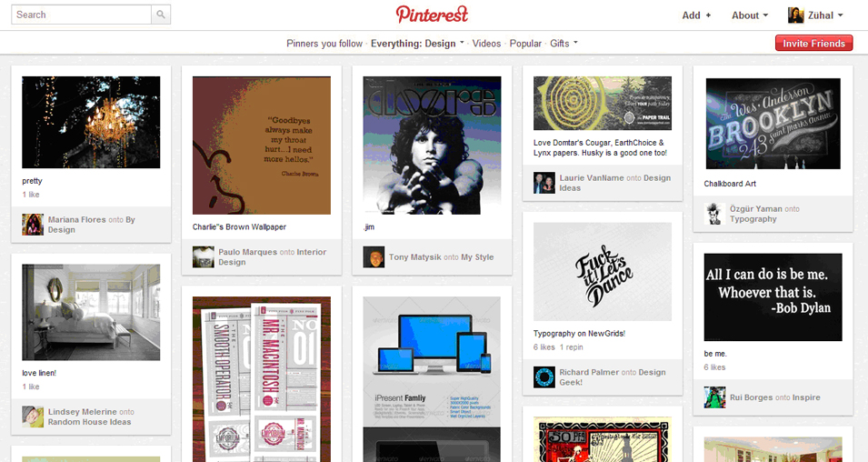This screenshot has width=868, height=462.
Task: Click the Invite Friends button
Action: pos(813,44)
